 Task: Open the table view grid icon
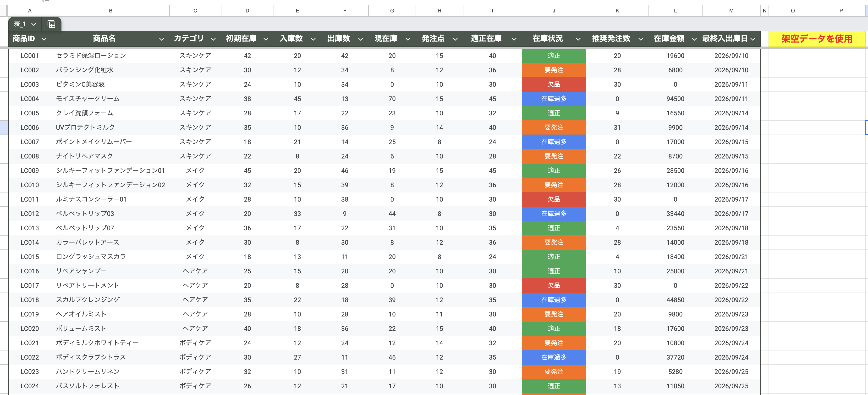tap(51, 24)
